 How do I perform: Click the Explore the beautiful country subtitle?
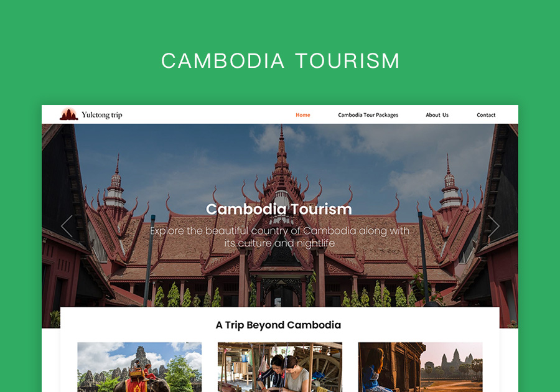(x=279, y=236)
